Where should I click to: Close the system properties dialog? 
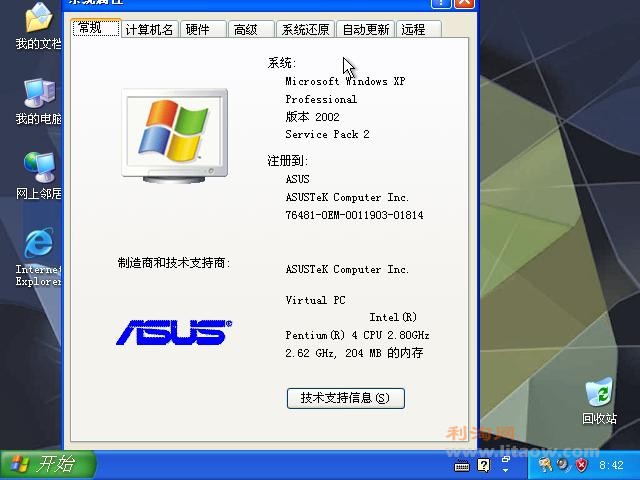pos(464,3)
